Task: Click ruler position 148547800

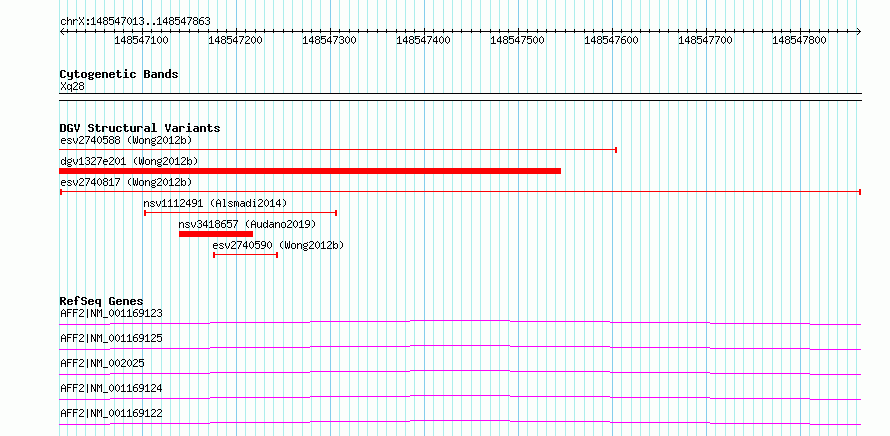Action: pyautogui.click(x=799, y=40)
